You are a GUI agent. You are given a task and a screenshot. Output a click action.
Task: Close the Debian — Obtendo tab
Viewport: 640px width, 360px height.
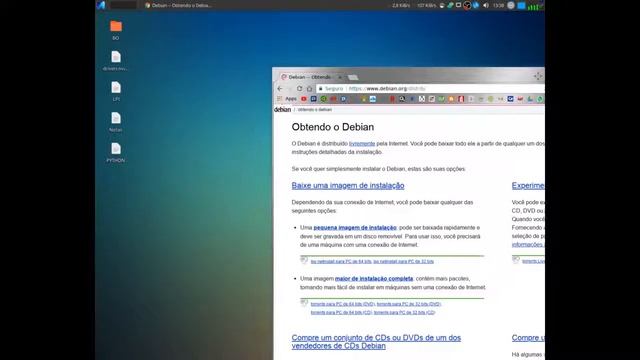tap(340, 77)
